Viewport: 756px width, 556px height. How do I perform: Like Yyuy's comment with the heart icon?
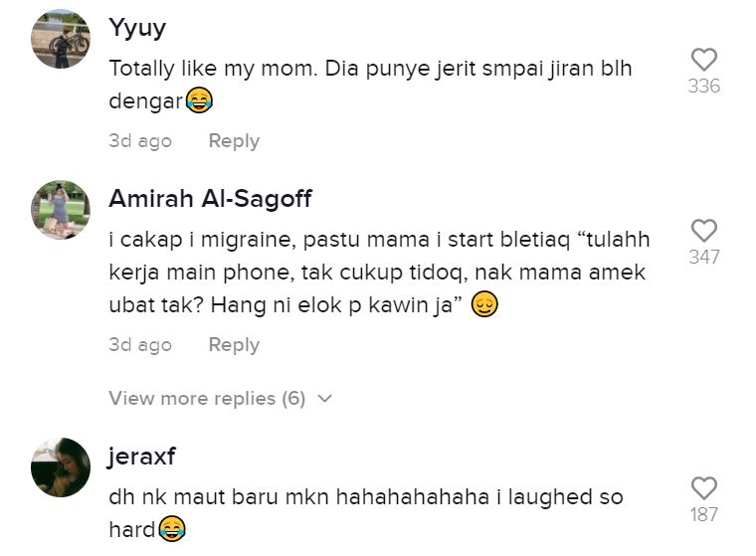703,60
